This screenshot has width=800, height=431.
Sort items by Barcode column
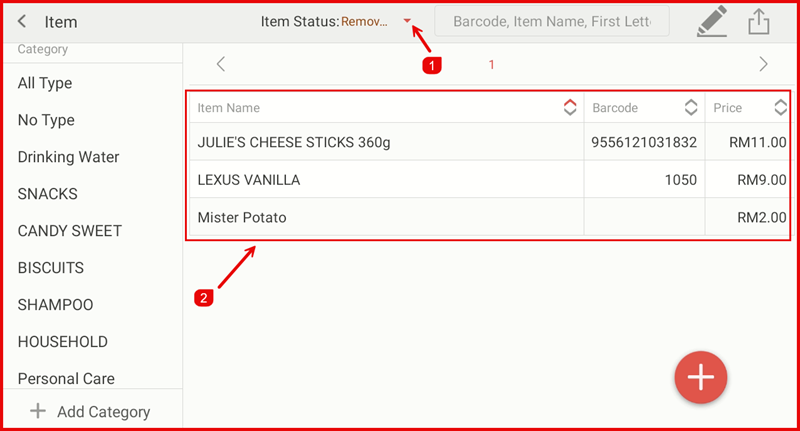point(690,108)
